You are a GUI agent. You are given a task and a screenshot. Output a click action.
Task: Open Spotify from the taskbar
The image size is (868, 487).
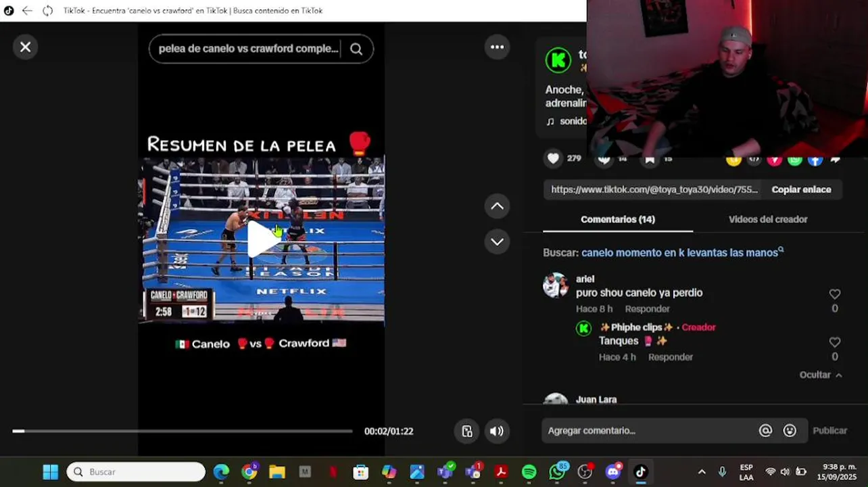tap(529, 471)
